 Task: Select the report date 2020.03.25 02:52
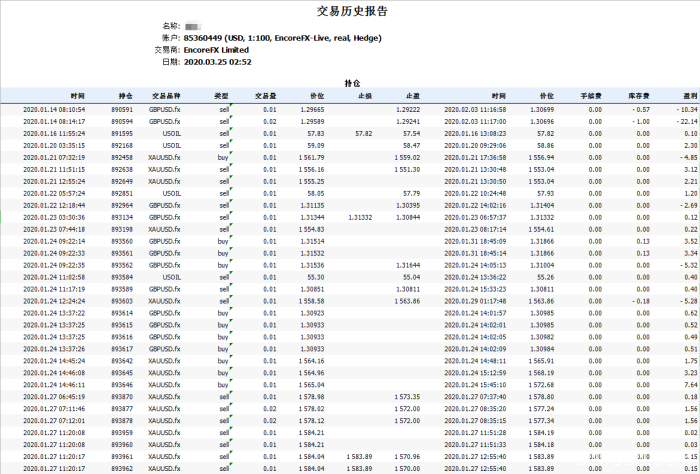click(x=217, y=62)
